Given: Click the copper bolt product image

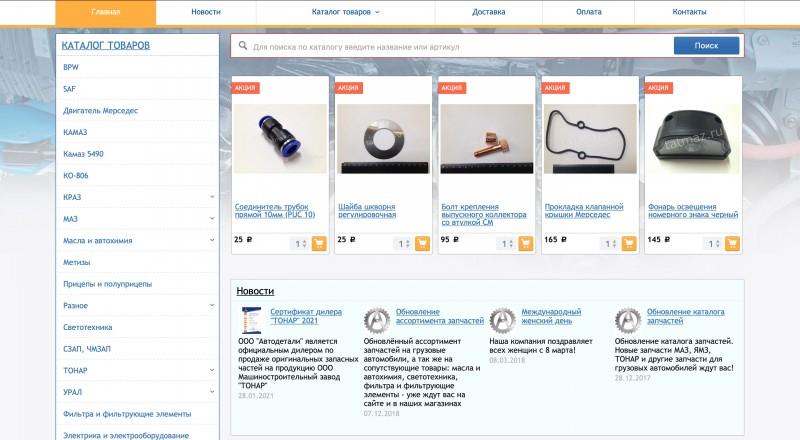Looking at the screenshot, I should pos(487,139).
